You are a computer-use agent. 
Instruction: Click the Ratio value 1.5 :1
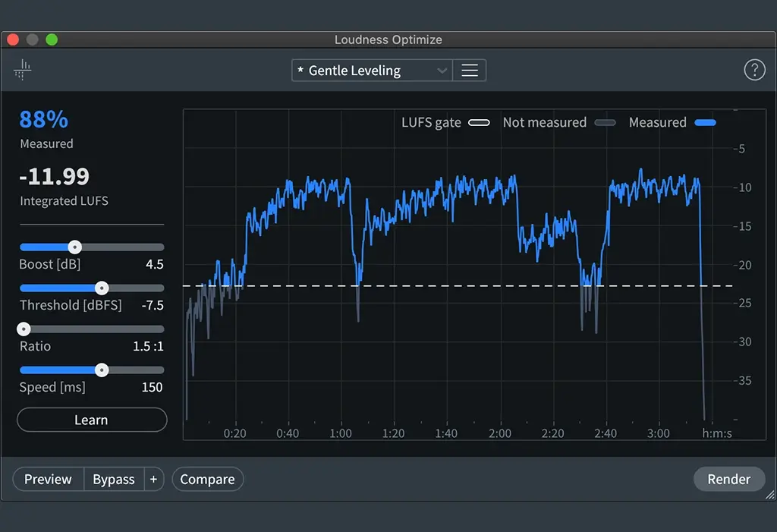tap(148, 346)
